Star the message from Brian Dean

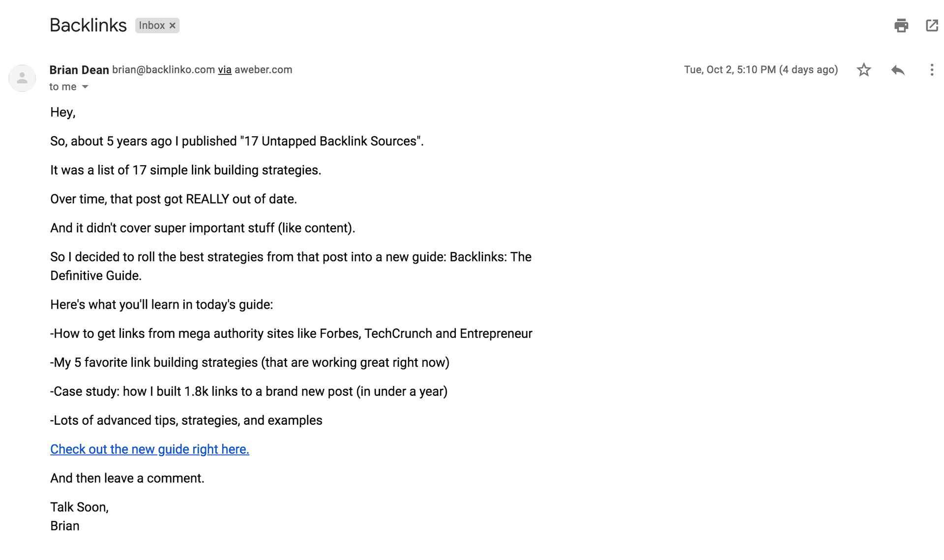click(x=864, y=70)
